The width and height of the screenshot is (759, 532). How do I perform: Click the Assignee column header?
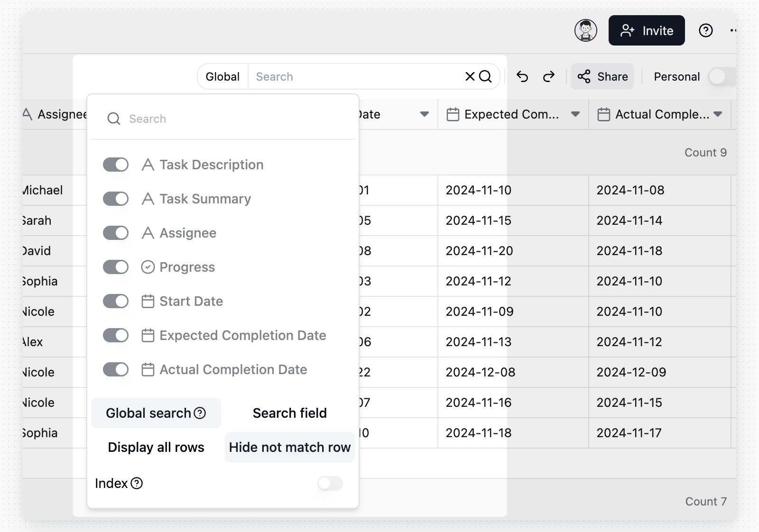click(55, 114)
